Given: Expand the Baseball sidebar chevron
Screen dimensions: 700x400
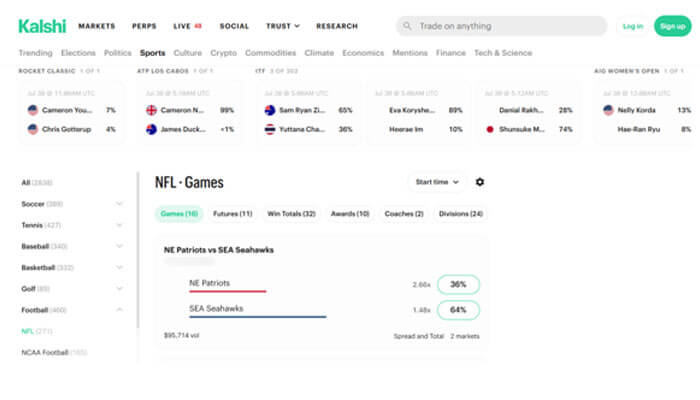Looking at the screenshot, I should [x=119, y=246].
